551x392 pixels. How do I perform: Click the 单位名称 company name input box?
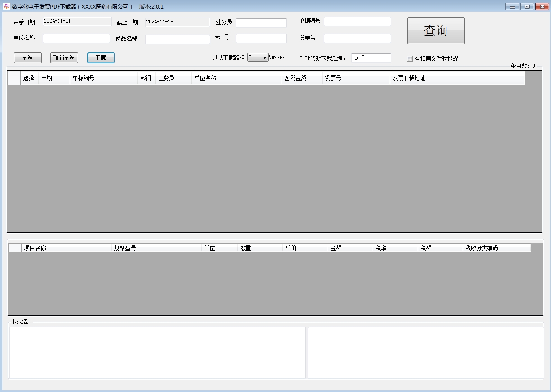point(76,38)
